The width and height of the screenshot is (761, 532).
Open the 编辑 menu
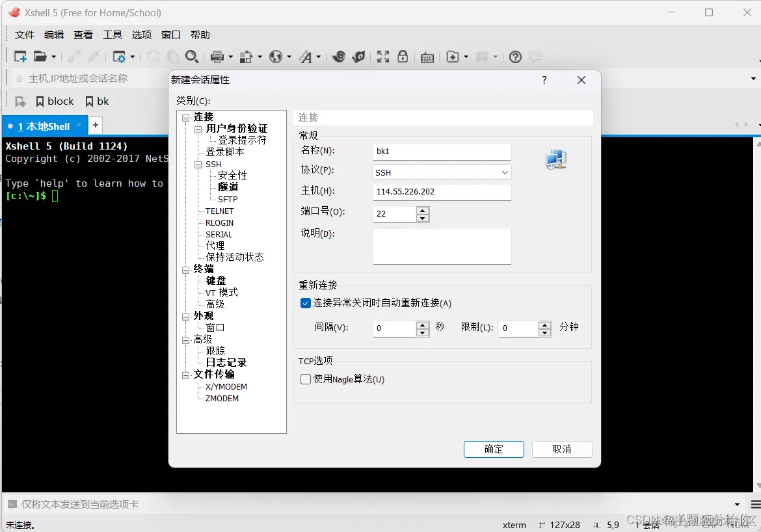click(x=54, y=35)
